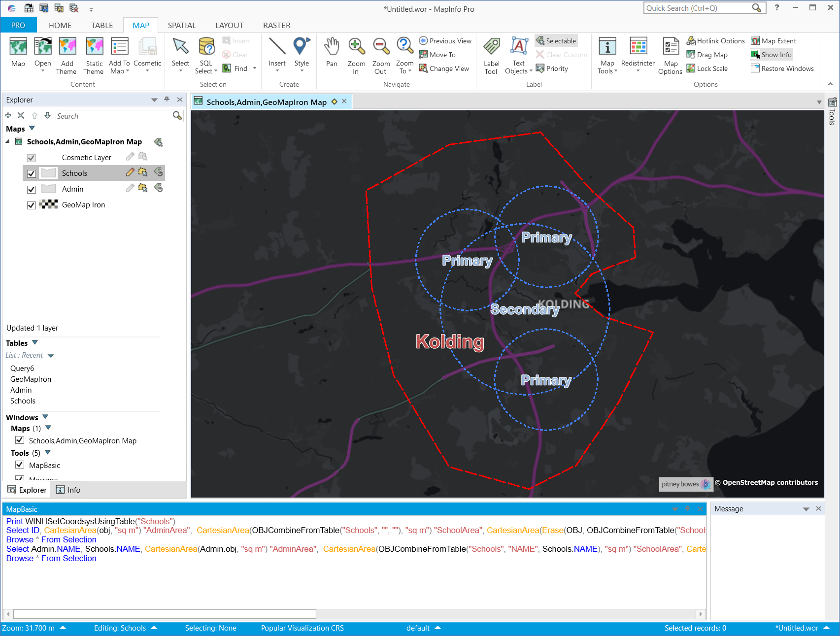Open the RASTER ribbon tab

[x=277, y=25]
